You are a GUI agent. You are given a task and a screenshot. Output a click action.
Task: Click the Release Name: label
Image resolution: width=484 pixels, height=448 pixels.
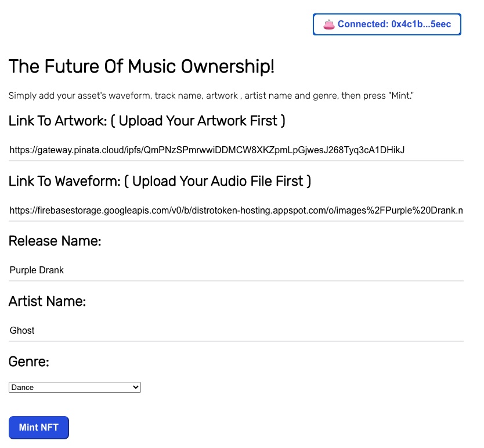click(55, 241)
